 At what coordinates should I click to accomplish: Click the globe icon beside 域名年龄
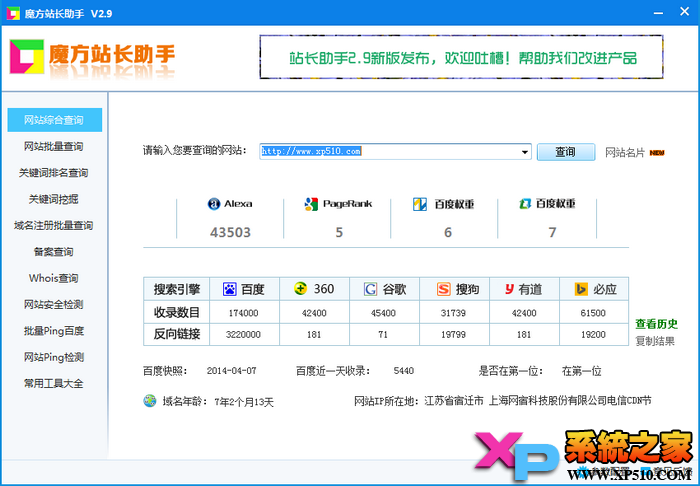click(150, 400)
